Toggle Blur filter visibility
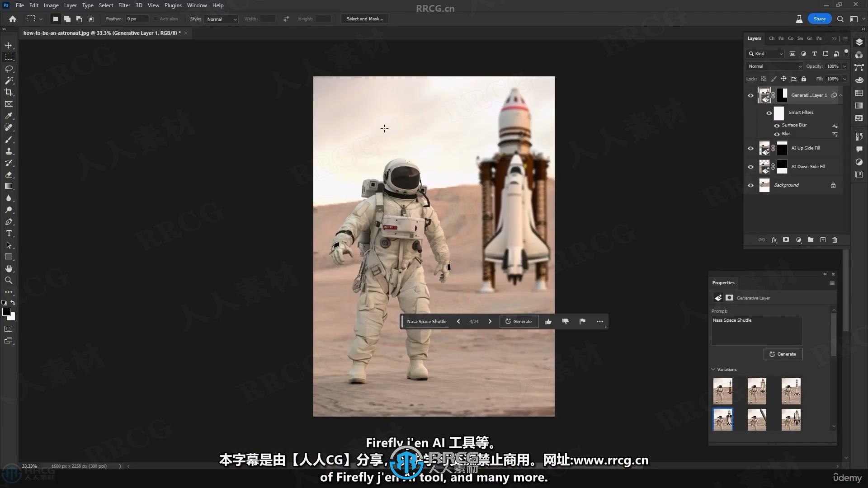This screenshot has width=868, height=488. tap(777, 134)
